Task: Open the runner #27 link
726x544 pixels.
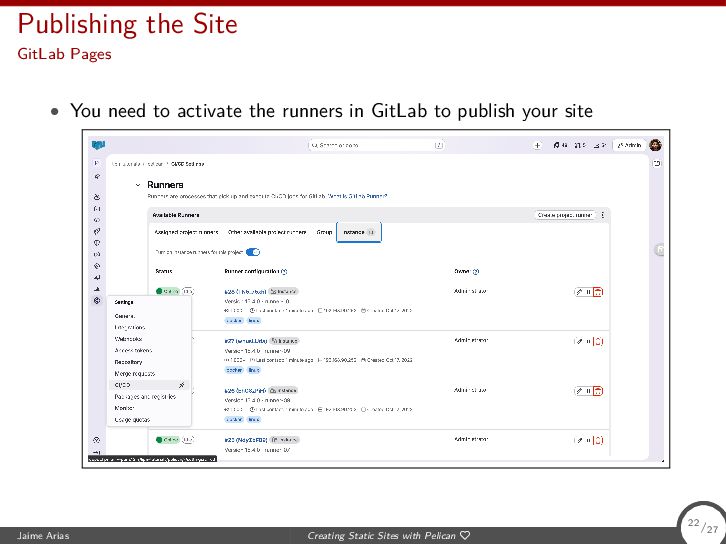Action: 246,341
